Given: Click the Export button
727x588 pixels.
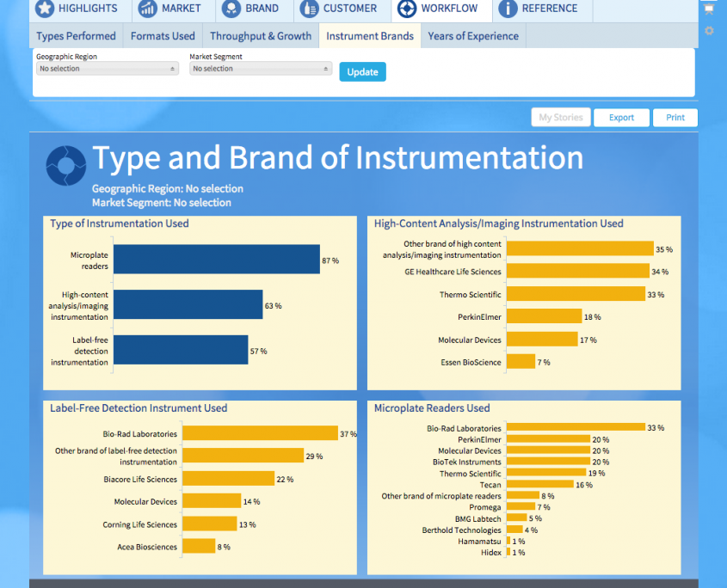Looking at the screenshot, I should click(621, 118).
